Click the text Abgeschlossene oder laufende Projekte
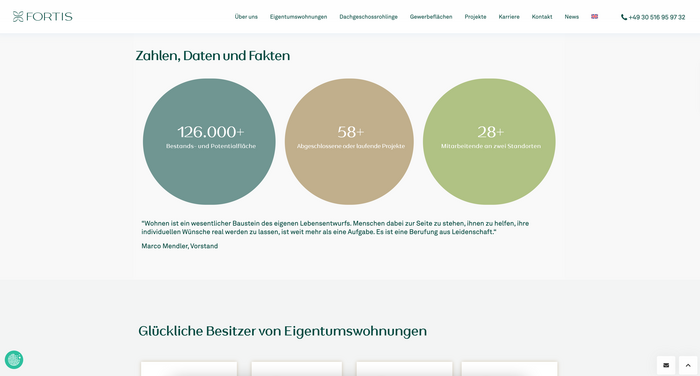This screenshot has width=700, height=376. 351,146
